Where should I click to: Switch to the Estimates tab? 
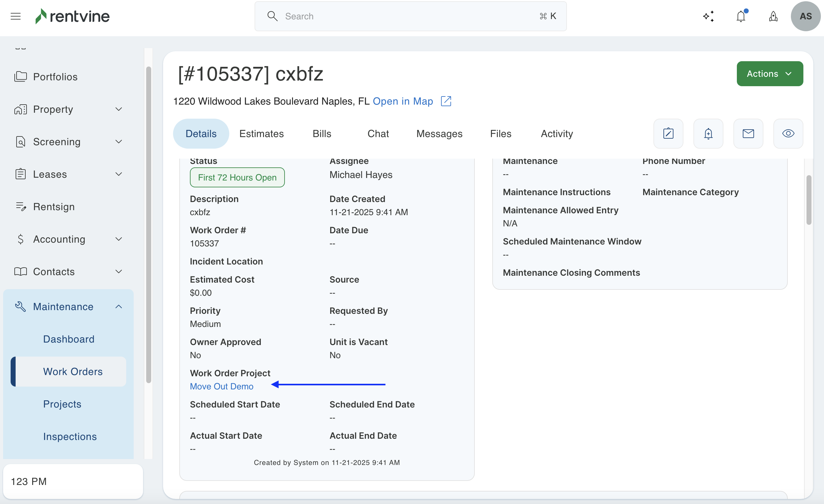(x=261, y=134)
